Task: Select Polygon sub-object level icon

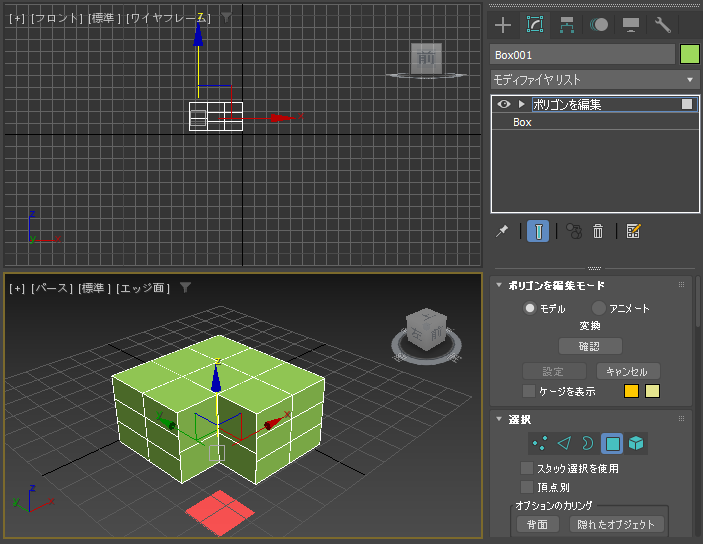Action: tap(612, 444)
